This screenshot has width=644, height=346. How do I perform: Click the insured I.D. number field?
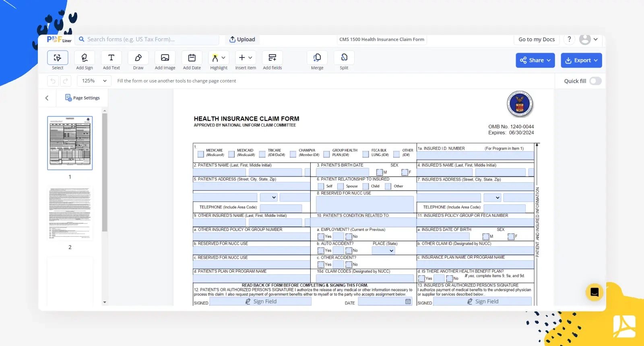coord(475,156)
